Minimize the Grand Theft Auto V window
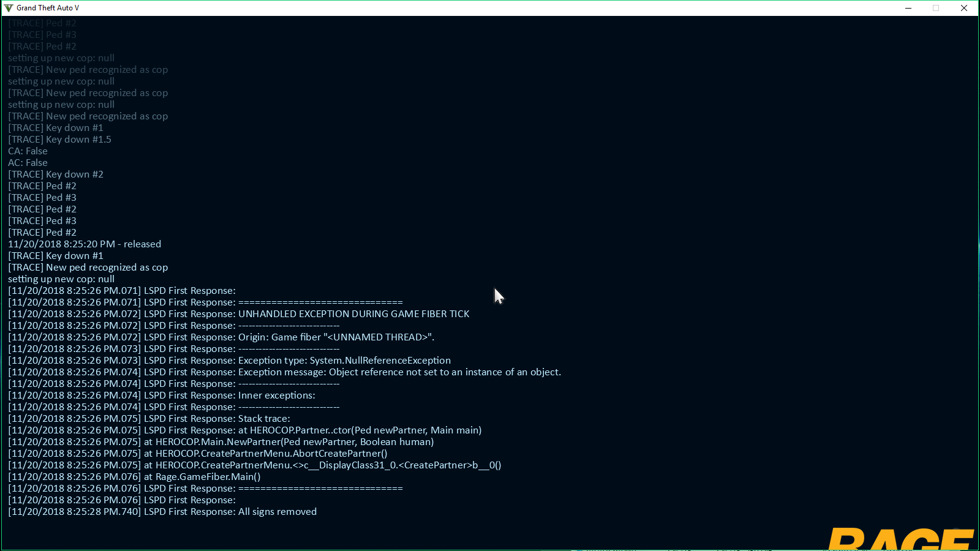The width and height of the screenshot is (980, 551). coord(908,8)
